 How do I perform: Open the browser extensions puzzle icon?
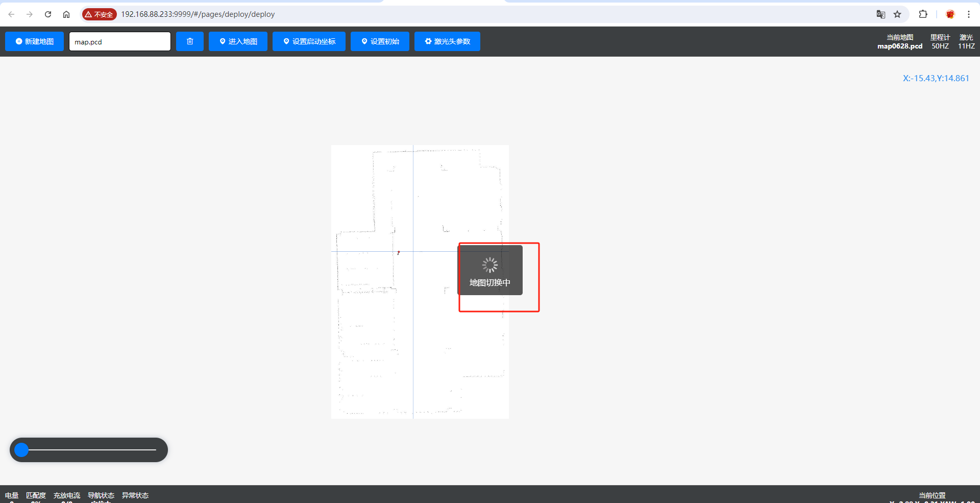[923, 14]
